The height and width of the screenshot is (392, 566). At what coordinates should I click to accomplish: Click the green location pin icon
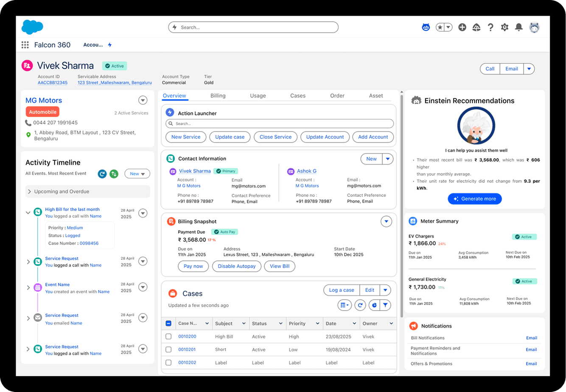coord(28,135)
